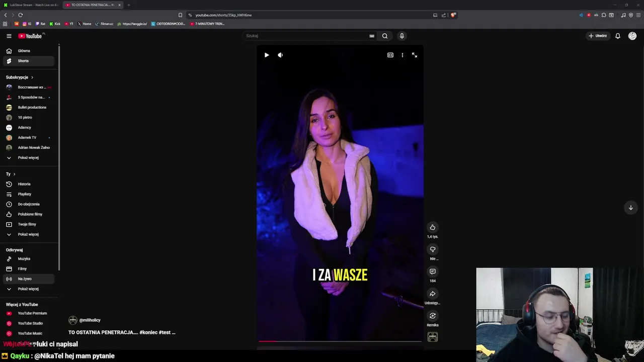Viewport: 644px width, 362px height.
Task: Open the Adamek TV channel
Action: point(29,137)
